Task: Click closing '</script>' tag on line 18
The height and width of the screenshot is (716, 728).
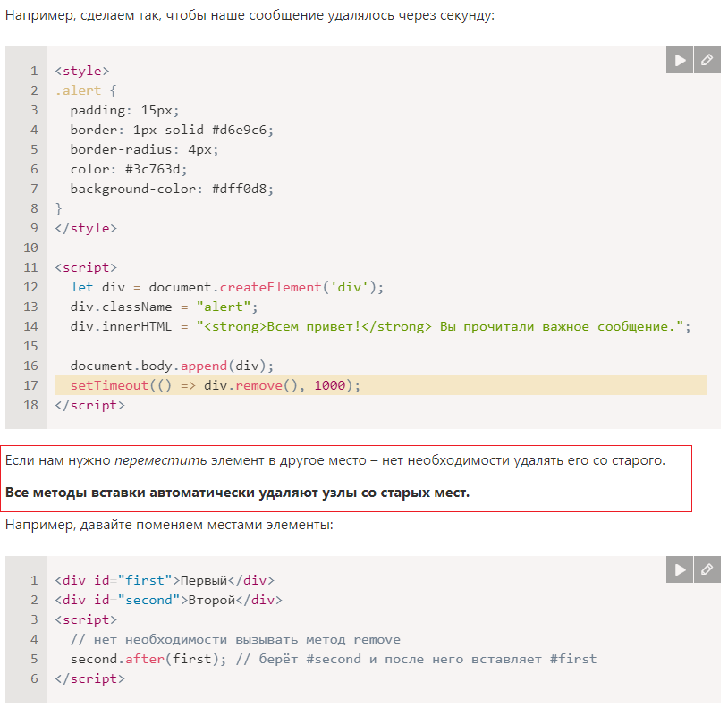Action: [x=89, y=405]
